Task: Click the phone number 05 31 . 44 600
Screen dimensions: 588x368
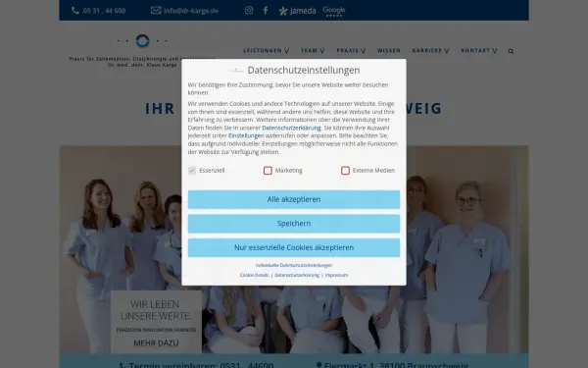Action: point(104,11)
